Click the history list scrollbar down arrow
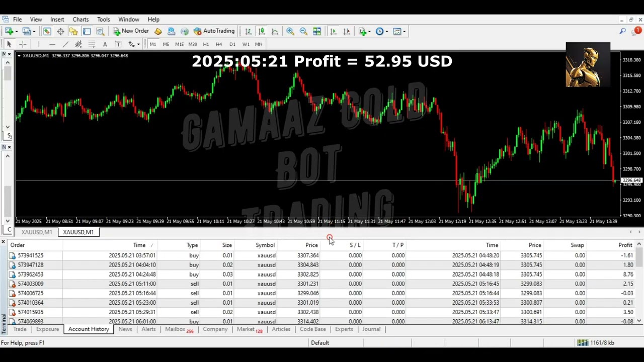644x362 pixels. pyautogui.click(x=639, y=321)
